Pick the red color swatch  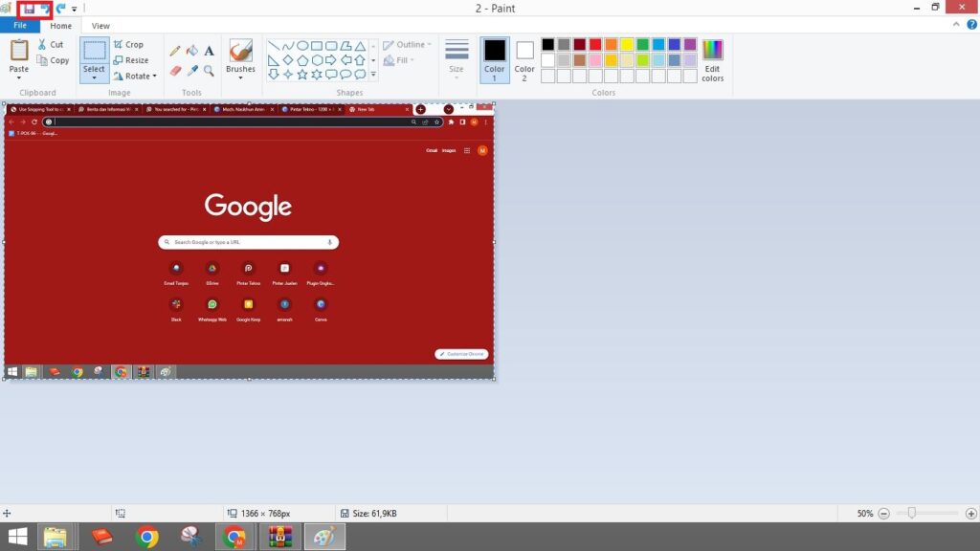pyautogui.click(x=595, y=44)
